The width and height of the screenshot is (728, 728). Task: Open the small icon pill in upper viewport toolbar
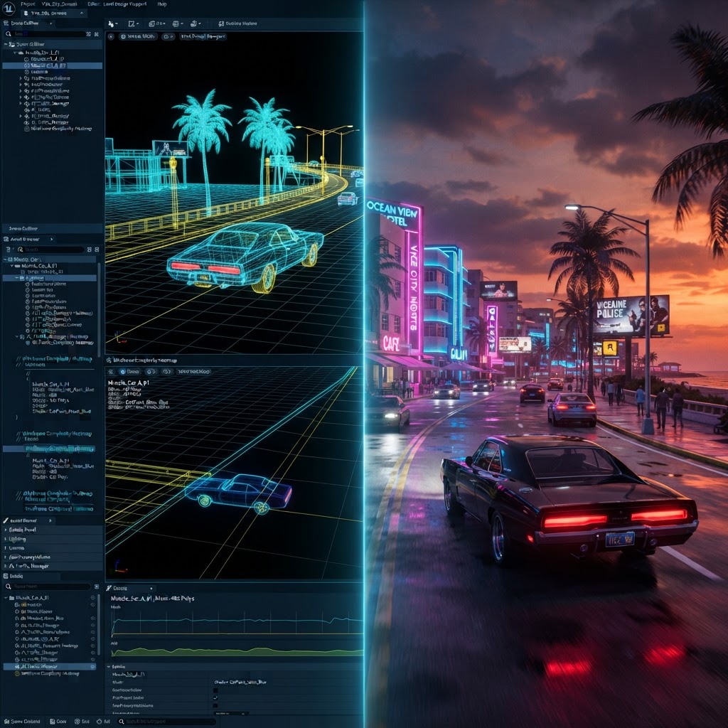168,37
